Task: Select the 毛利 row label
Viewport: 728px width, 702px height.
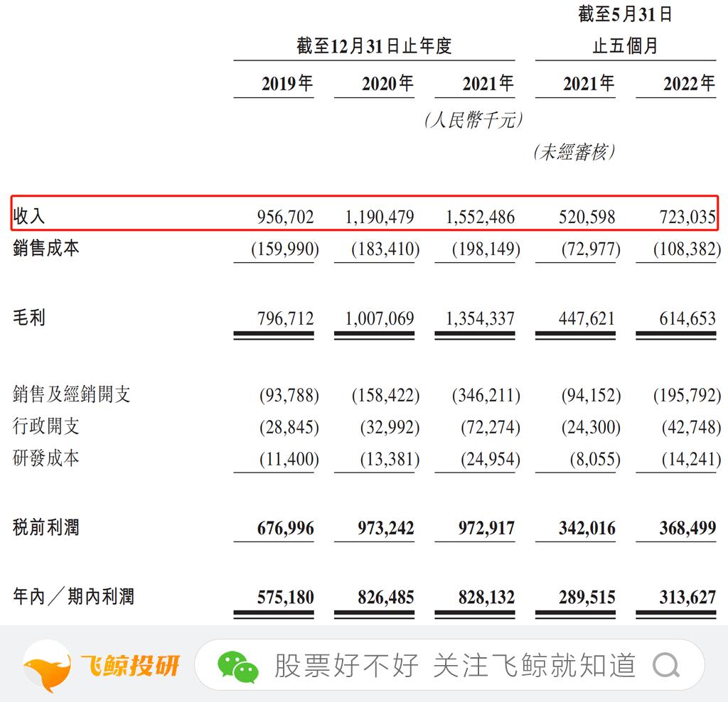Action: [x=28, y=318]
